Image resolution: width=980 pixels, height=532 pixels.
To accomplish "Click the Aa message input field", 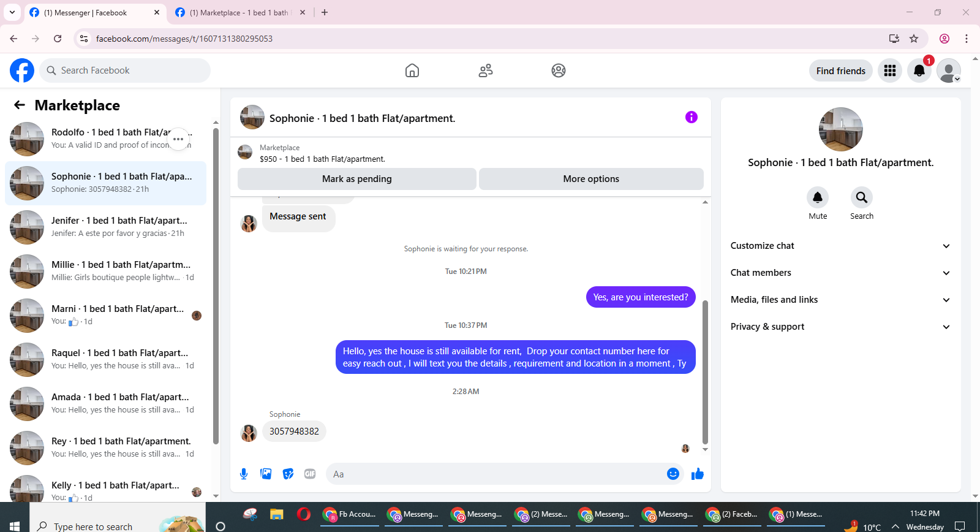I will [x=496, y=474].
